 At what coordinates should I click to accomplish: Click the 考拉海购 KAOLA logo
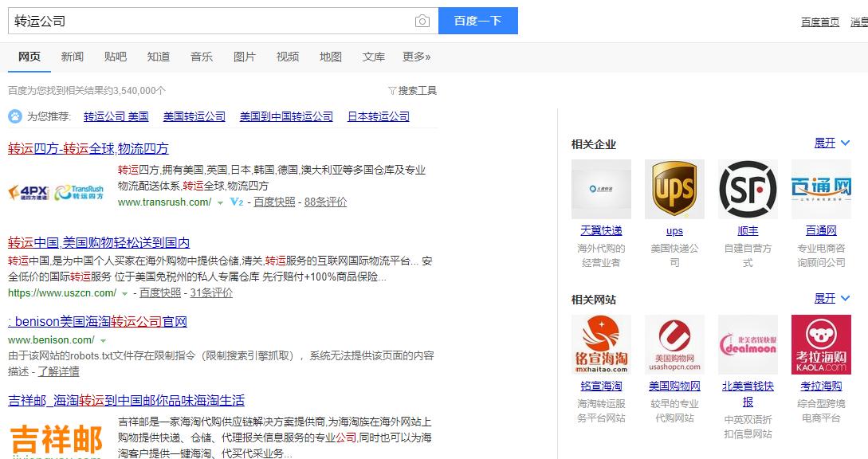pyautogui.click(x=821, y=344)
